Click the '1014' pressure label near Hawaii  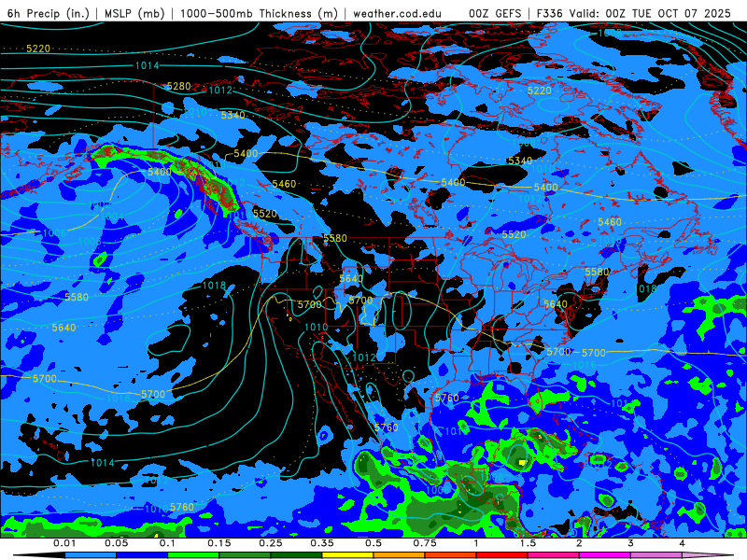[x=103, y=463]
